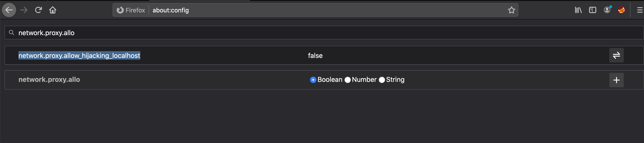Select the Number type radio button
644x143 pixels.
[x=347, y=80]
